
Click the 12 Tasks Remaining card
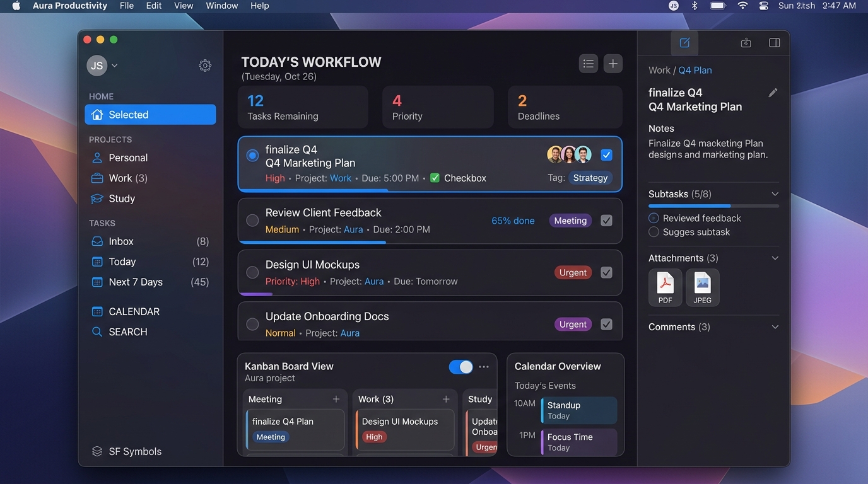point(303,107)
